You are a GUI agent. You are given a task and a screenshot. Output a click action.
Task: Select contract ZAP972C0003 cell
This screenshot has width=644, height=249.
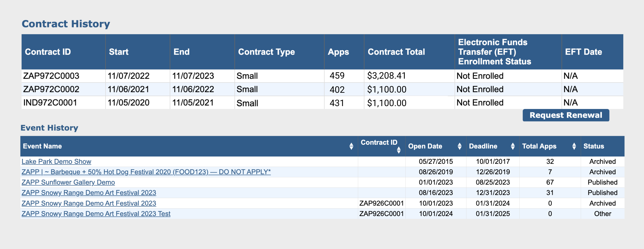click(51, 76)
